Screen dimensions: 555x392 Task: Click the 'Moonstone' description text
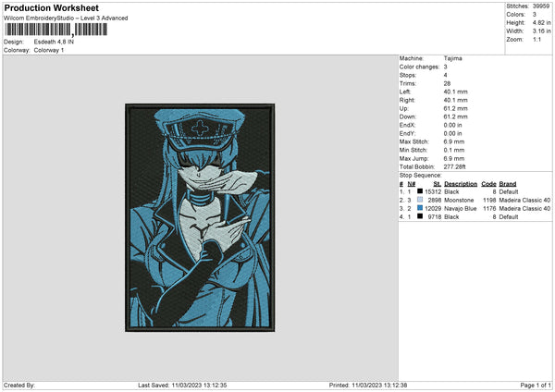[x=459, y=201]
